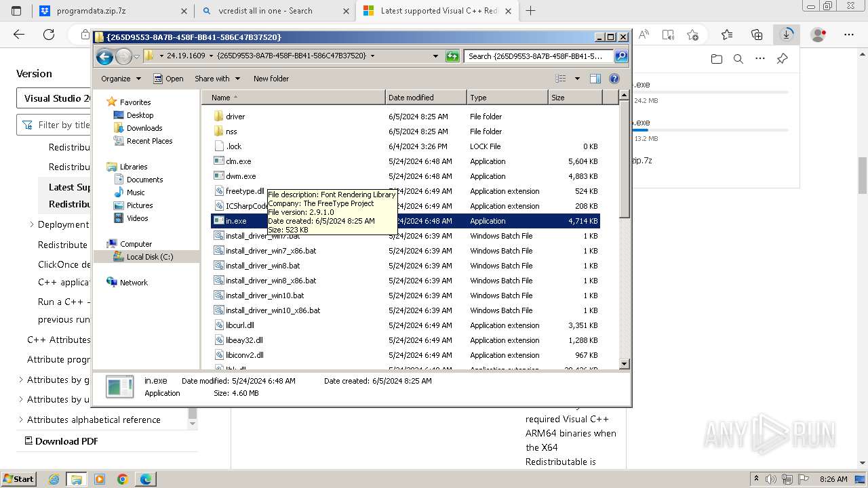The height and width of the screenshot is (488, 868).
Task: Open Internet Explorer from taskbar
Action: (x=54, y=479)
